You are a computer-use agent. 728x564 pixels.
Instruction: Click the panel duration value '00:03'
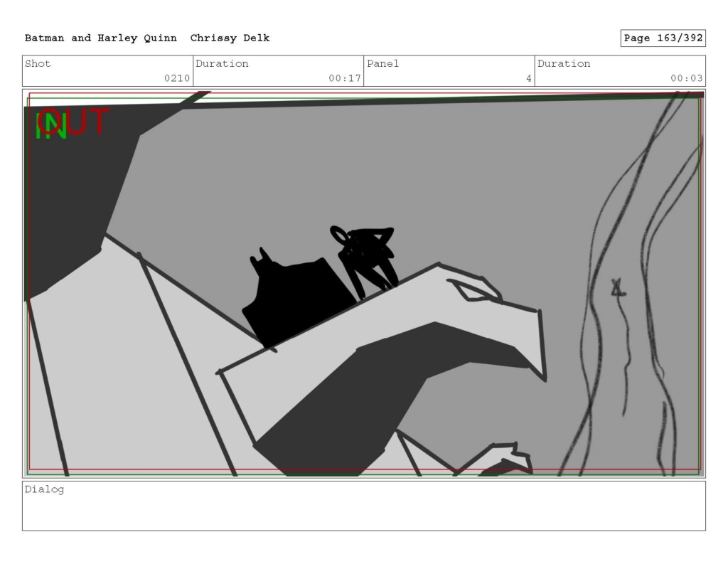click(x=686, y=78)
